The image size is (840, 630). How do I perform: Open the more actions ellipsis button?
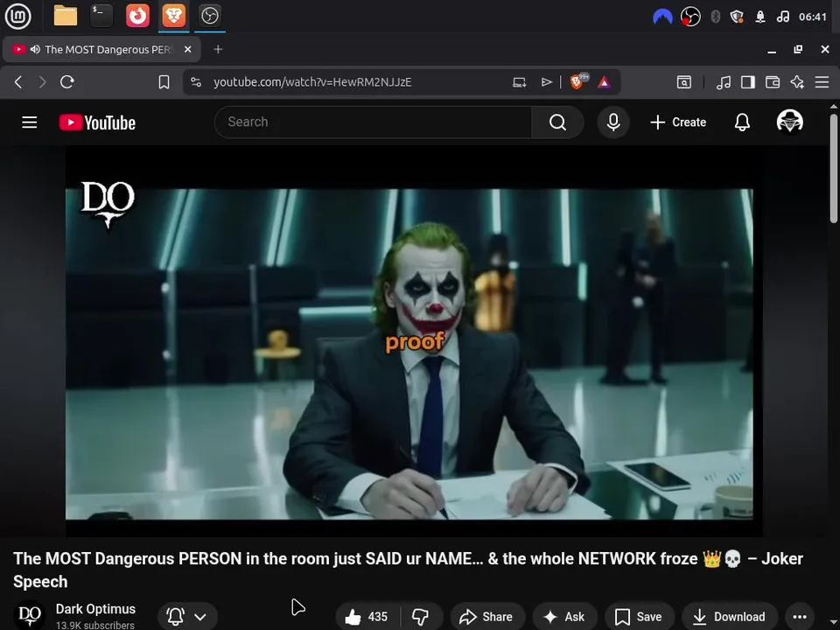pyautogui.click(x=799, y=617)
